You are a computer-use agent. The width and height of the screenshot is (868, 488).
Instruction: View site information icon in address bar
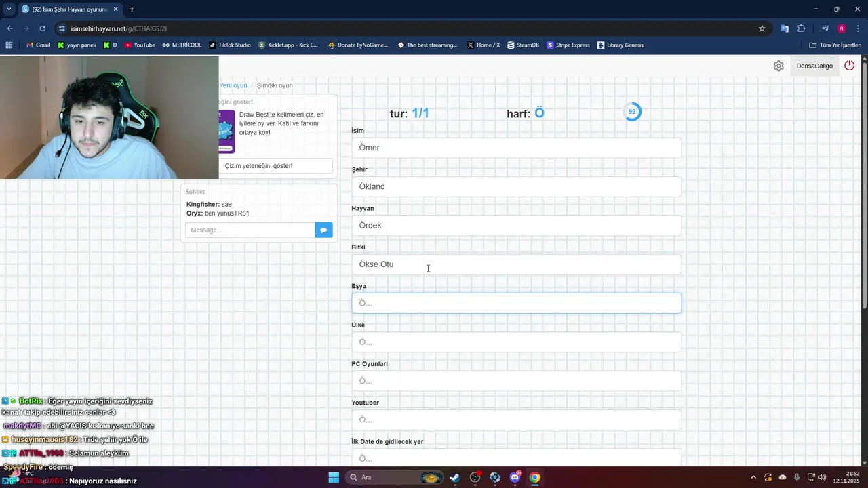tap(62, 28)
